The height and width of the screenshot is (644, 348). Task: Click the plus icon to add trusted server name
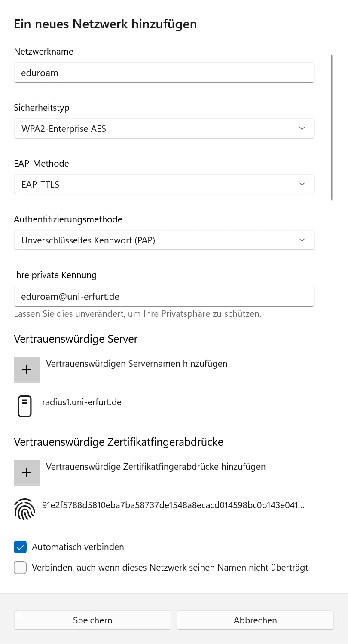[27, 369]
